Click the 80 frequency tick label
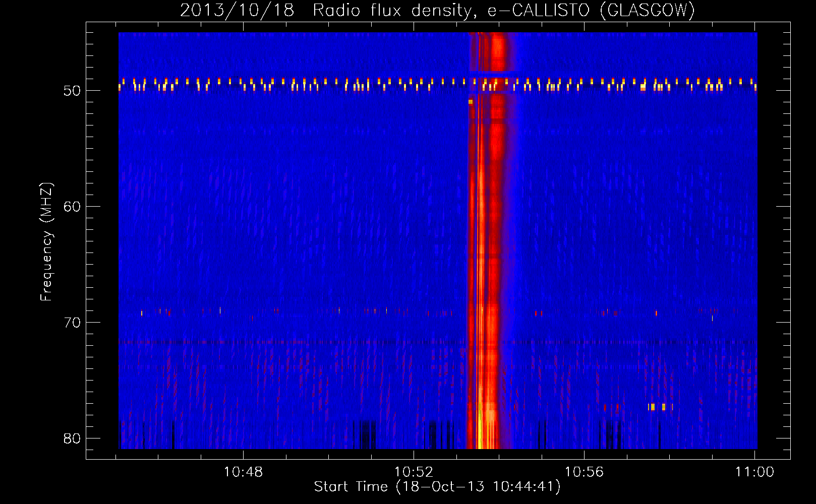 [72, 438]
